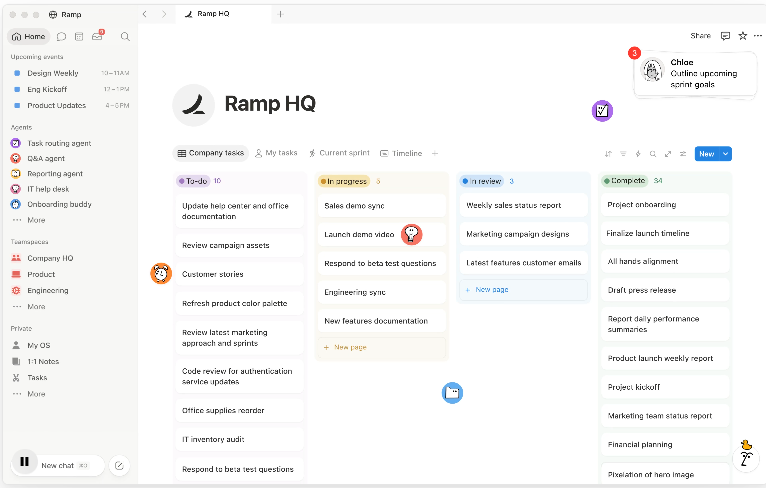
Task: Add New page in In review column
Action: coord(523,290)
